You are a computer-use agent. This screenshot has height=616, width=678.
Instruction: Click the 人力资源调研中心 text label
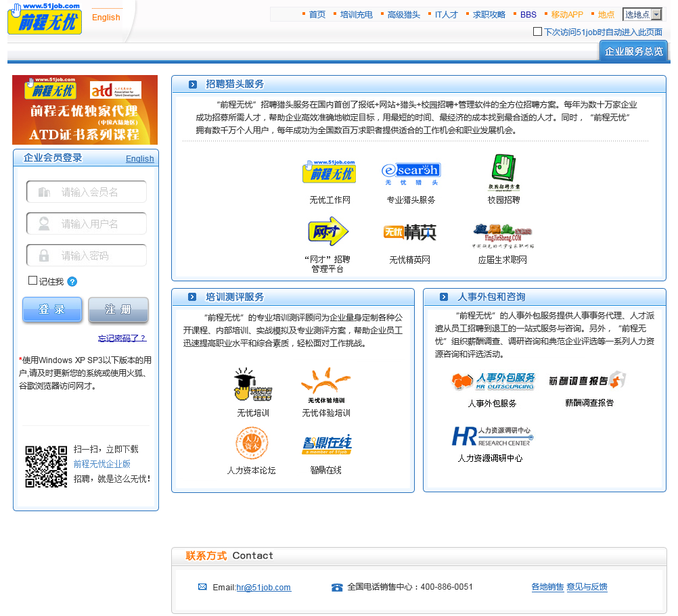[x=491, y=458]
